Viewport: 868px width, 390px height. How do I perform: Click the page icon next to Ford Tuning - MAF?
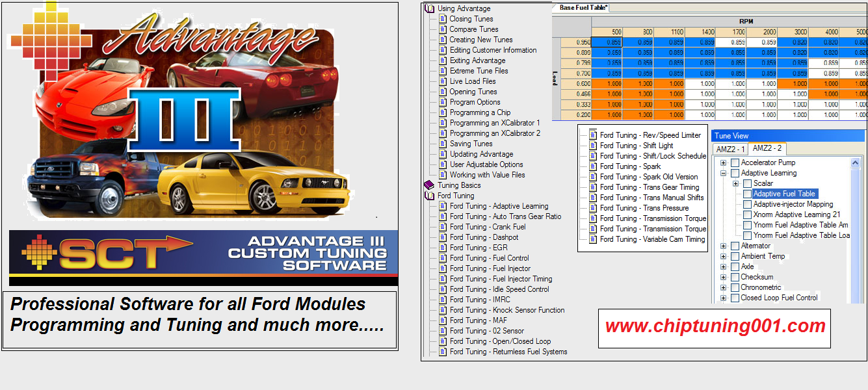(443, 320)
